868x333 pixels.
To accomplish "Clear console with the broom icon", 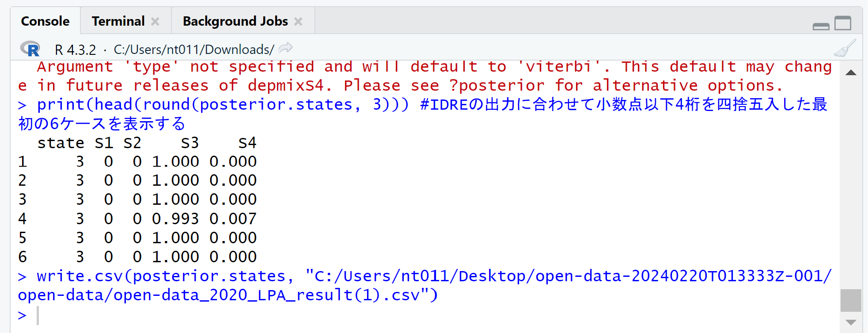I will pos(845,48).
